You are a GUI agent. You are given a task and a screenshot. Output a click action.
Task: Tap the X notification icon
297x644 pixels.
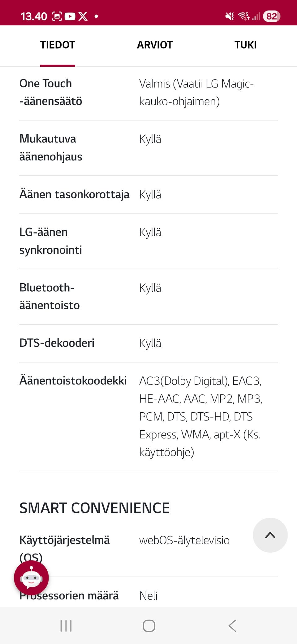click(x=83, y=16)
